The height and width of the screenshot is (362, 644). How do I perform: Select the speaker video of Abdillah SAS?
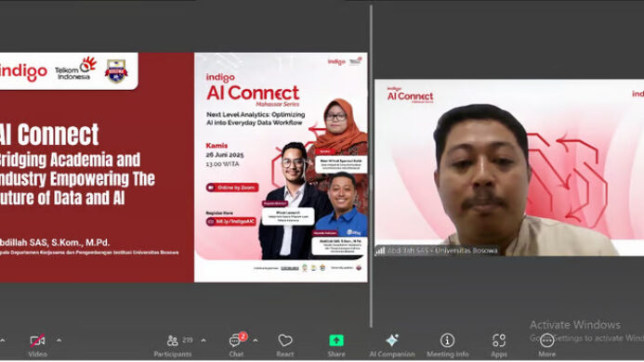point(509,167)
